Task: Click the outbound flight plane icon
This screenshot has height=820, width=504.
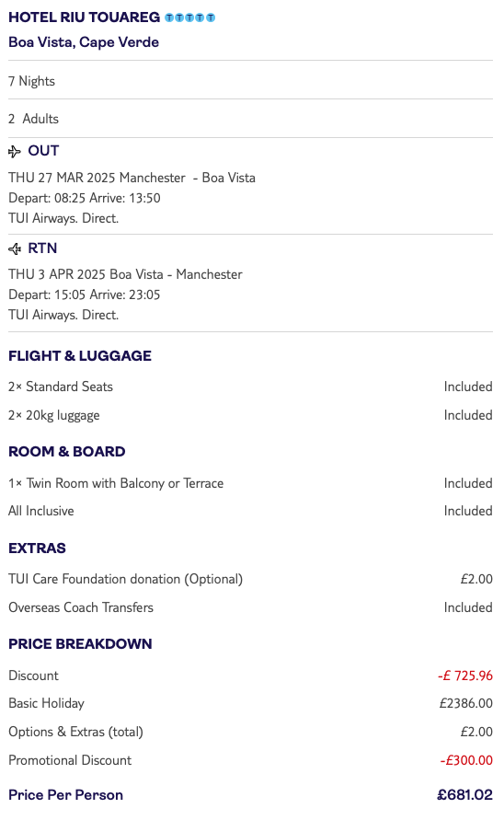Action: click(x=14, y=152)
